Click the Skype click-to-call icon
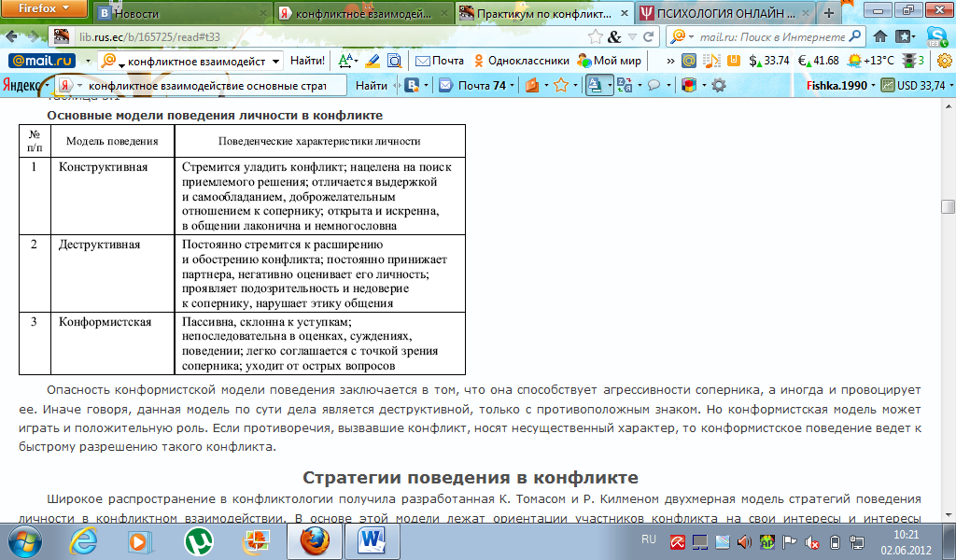 coord(935,37)
